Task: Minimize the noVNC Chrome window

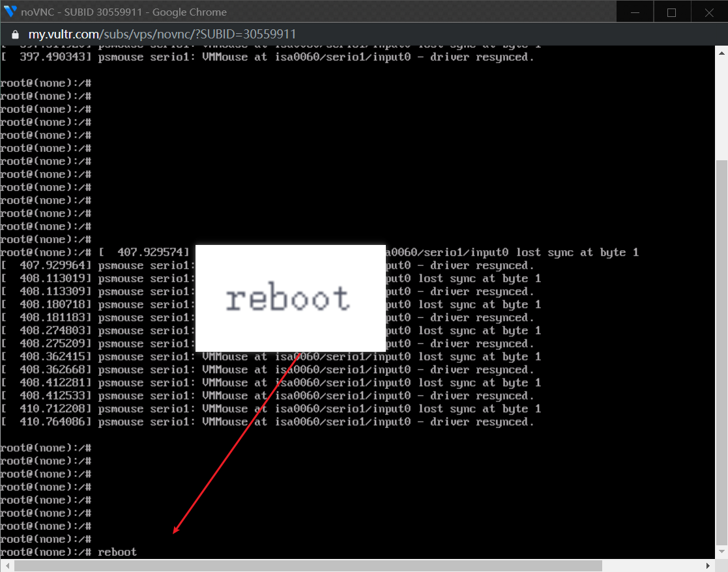Action: [x=635, y=12]
